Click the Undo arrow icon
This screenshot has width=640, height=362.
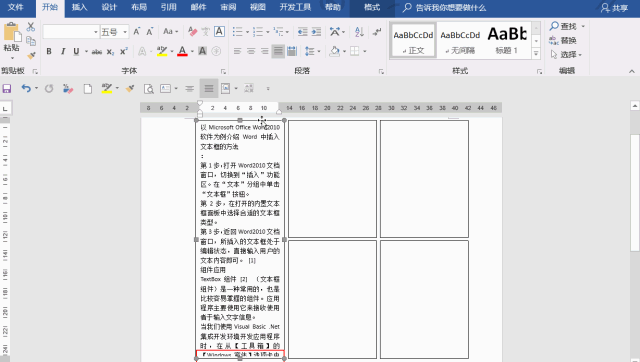point(26,88)
